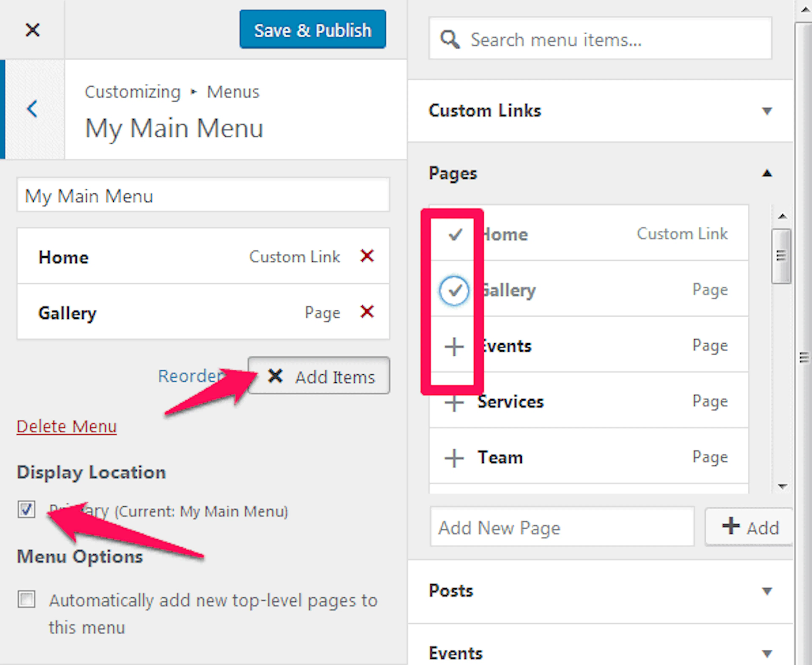Add the Events page via plus icon
The height and width of the screenshot is (665, 812).
coord(454,346)
